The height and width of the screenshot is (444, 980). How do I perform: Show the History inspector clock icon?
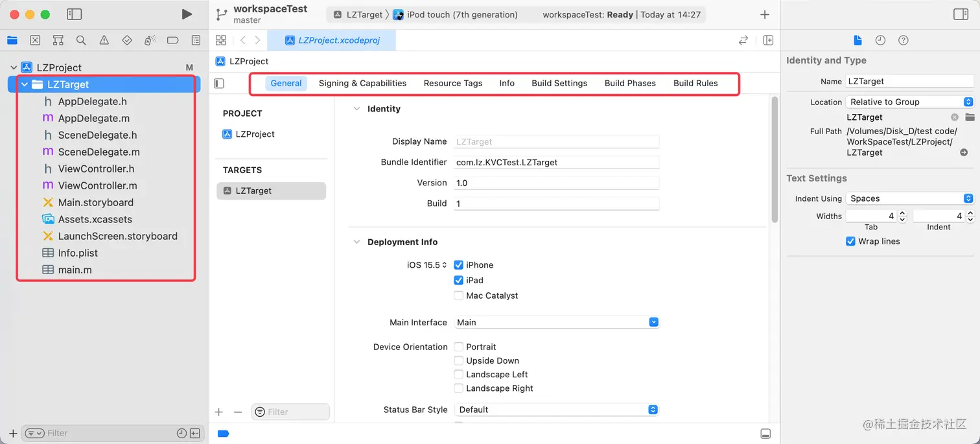(880, 40)
